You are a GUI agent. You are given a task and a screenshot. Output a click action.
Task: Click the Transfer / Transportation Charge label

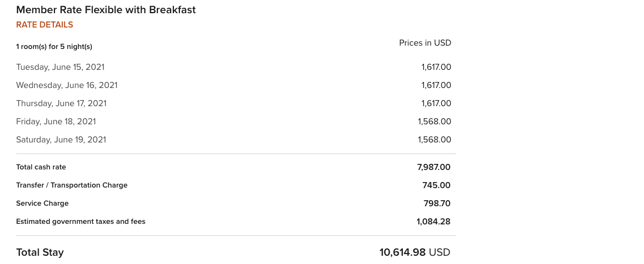click(72, 185)
